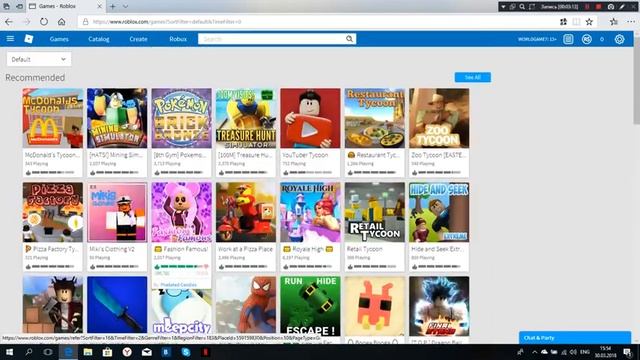
Task: Open the Spider-Man game thumbnail
Action: click(x=246, y=305)
